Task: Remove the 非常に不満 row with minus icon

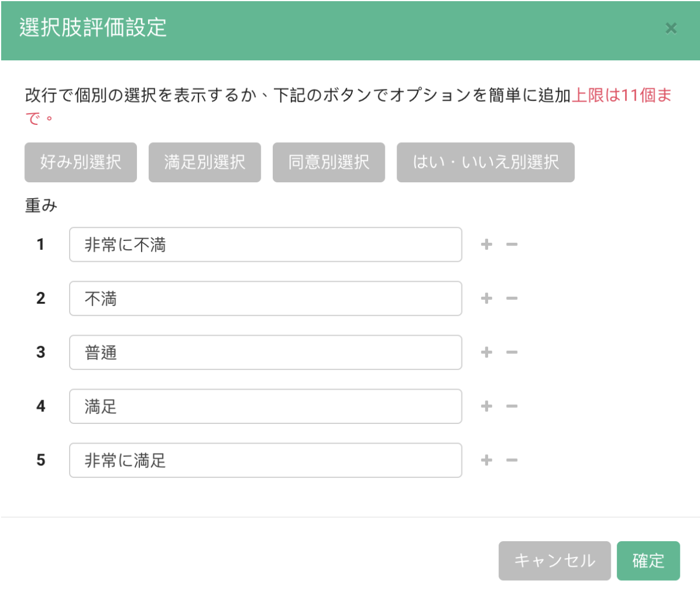Action: tap(511, 244)
